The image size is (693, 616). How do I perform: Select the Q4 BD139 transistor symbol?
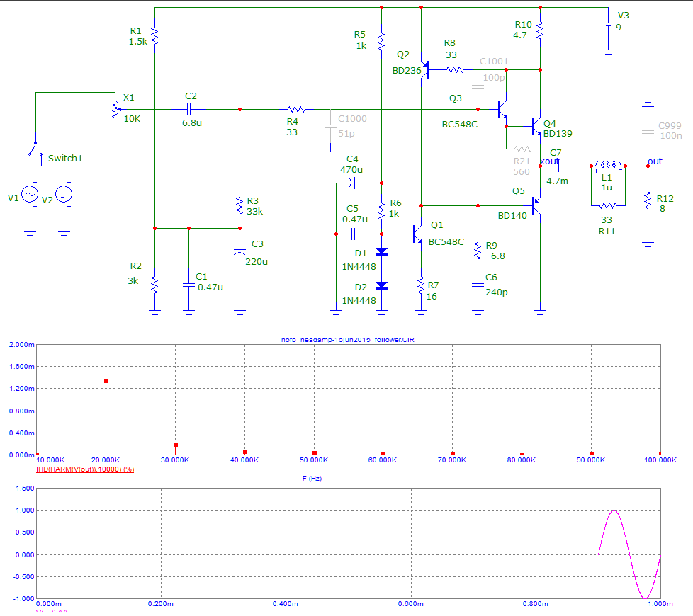pos(536,126)
